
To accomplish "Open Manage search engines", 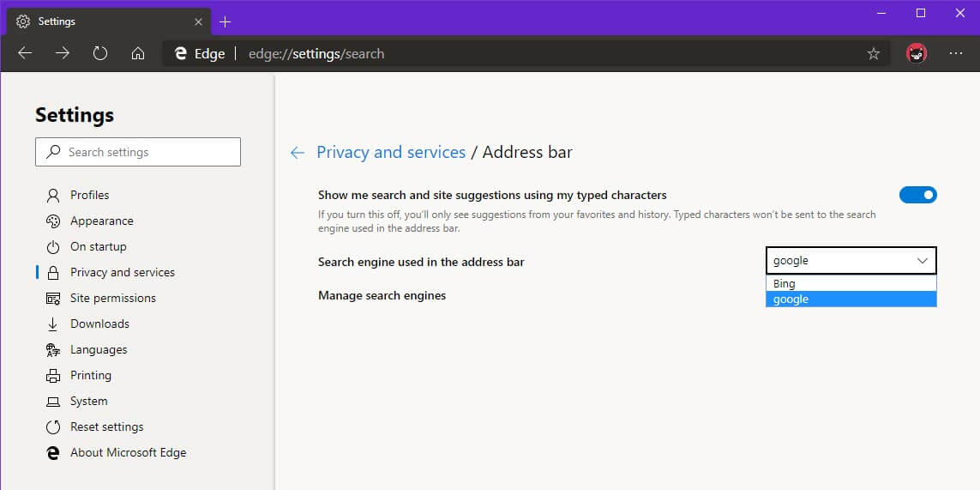I will [x=382, y=295].
